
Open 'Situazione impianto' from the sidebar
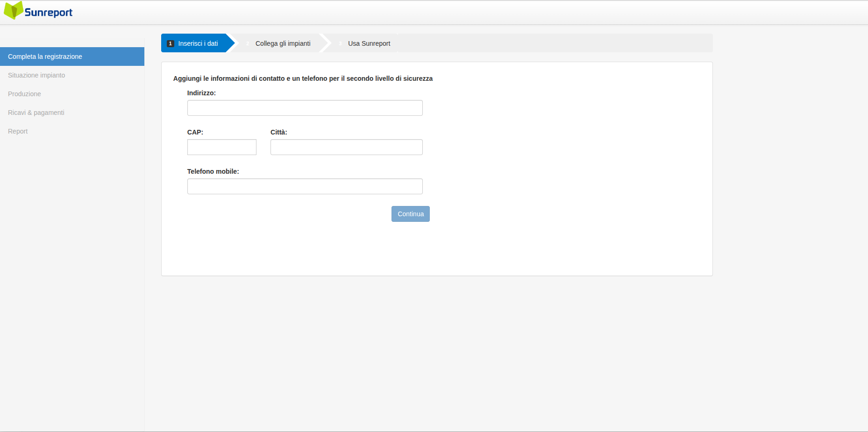point(36,75)
